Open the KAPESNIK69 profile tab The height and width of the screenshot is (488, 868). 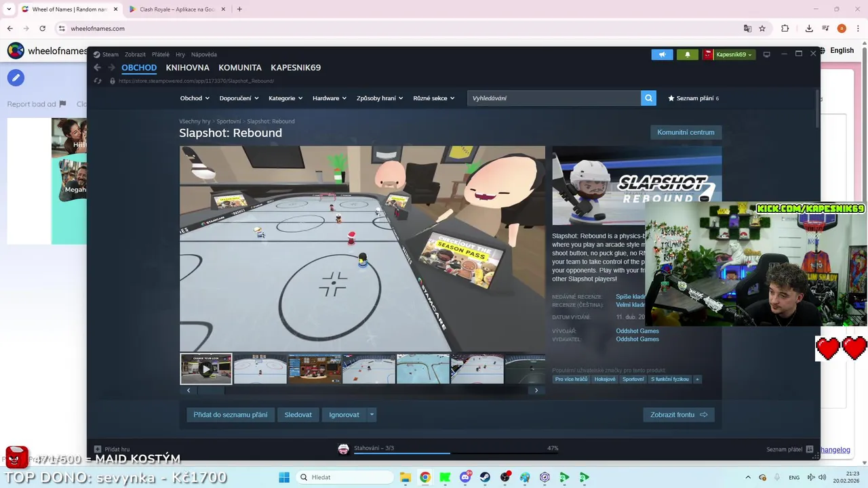[x=296, y=68]
